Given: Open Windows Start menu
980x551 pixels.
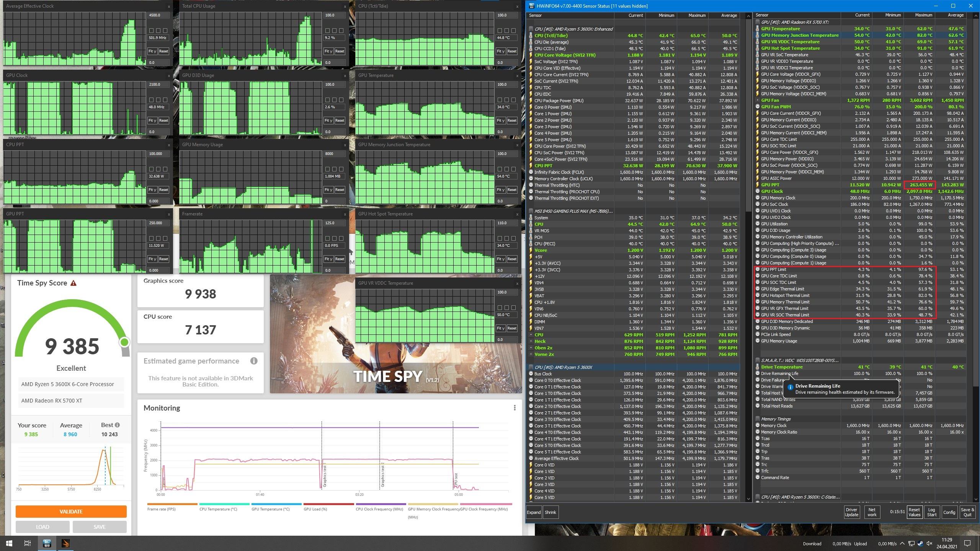Looking at the screenshot, I should pyautogui.click(x=9, y=543).
